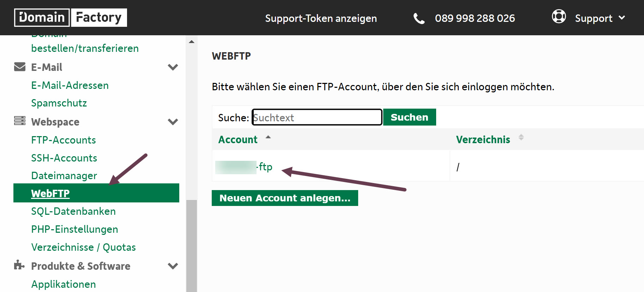Click the Domain Factory logo
The height and width of the screenshot is (292, 644).
click(71, 18)
